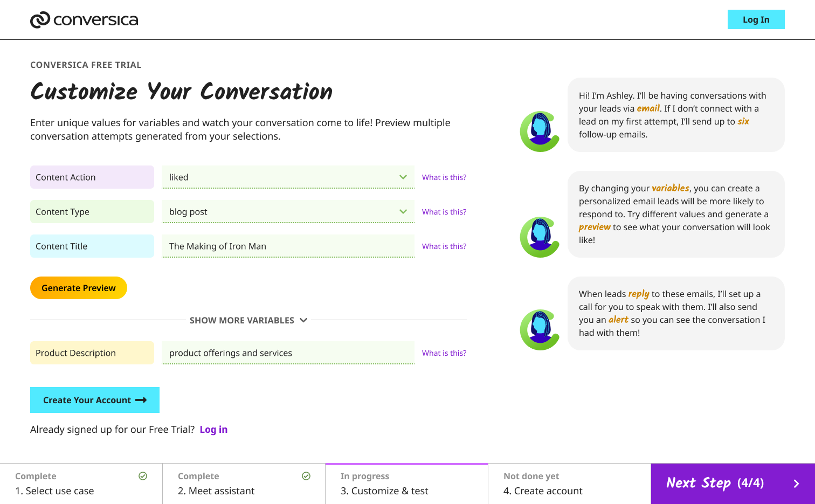This screenshot has height=504, width=815.
Task: Click Ashley avatar beside reply message
Action: (540, 330)
